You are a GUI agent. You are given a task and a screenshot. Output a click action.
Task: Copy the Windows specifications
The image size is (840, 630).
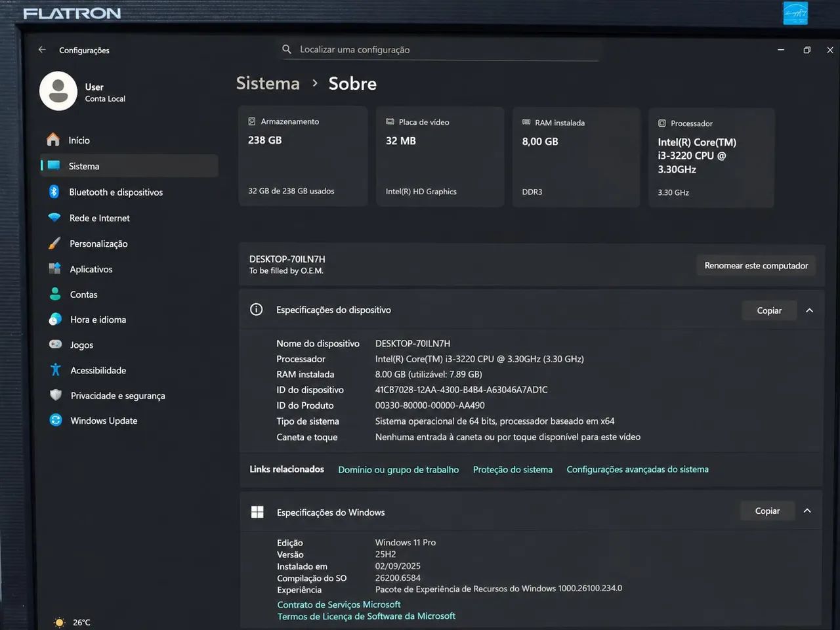point(767,511)
